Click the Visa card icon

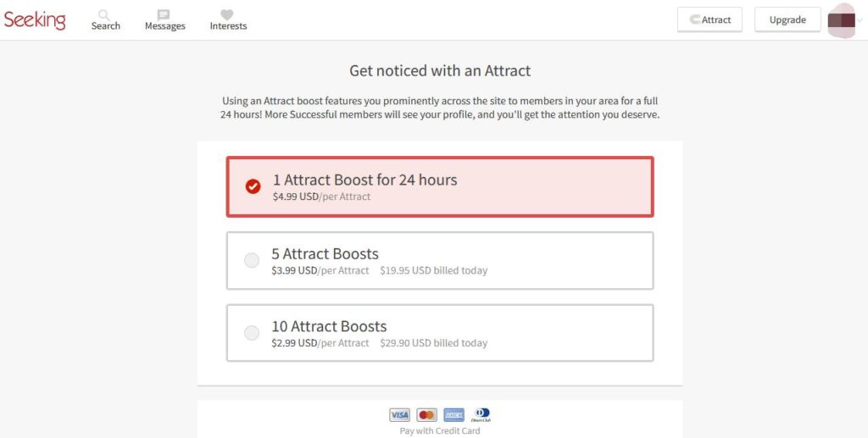399,415
